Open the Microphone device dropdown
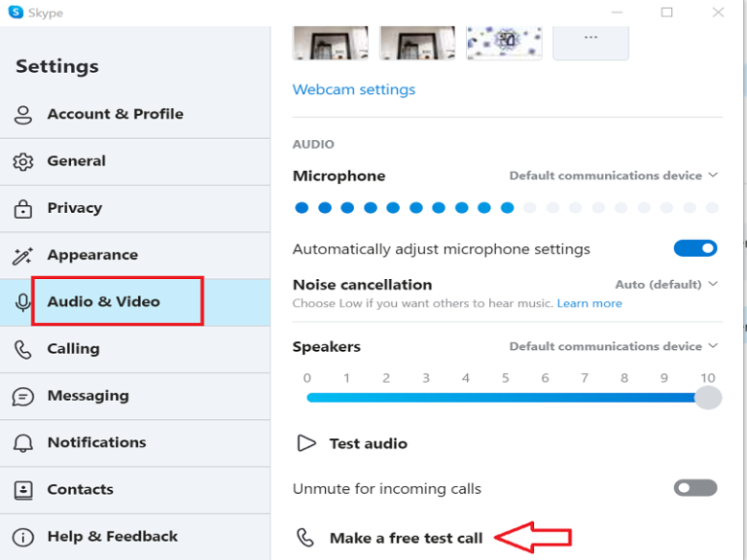This screenshot has width=747, height=560. pos(613,176)
